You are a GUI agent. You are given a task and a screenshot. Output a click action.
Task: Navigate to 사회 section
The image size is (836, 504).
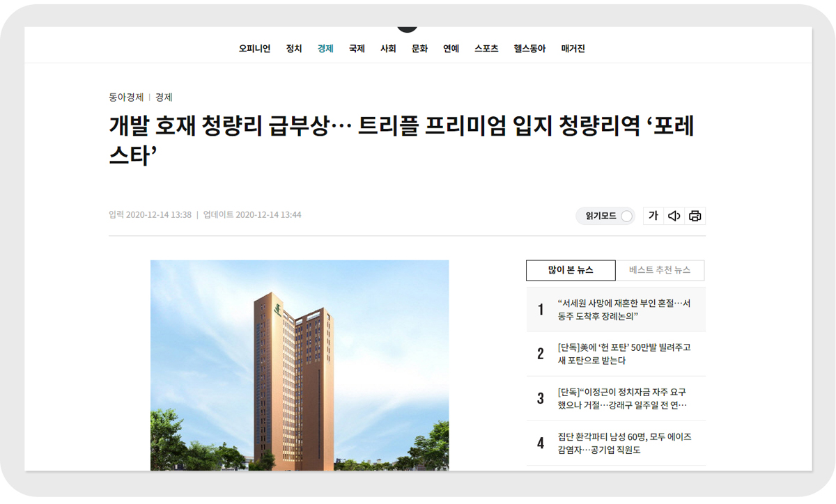tap(388, 49)
